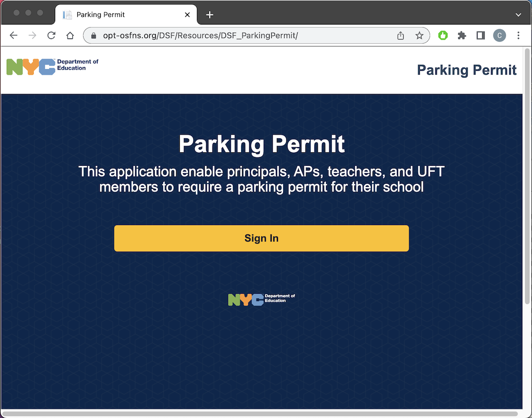Click the browser back arrow

(14, 35)
